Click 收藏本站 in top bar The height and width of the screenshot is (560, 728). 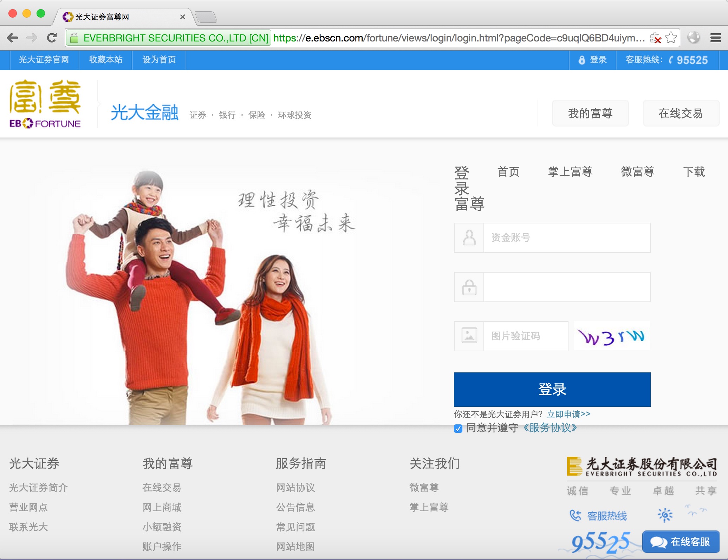[106, 60]
